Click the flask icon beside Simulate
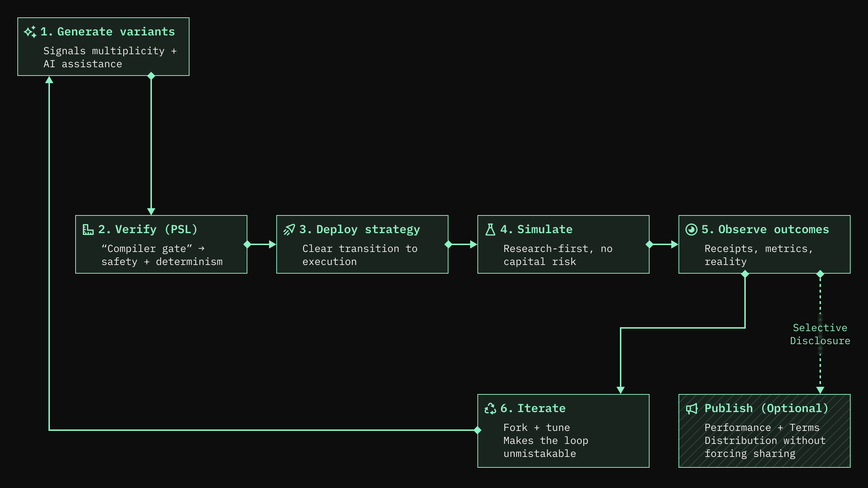Screen dimensions: 868x488 (490, 230)
